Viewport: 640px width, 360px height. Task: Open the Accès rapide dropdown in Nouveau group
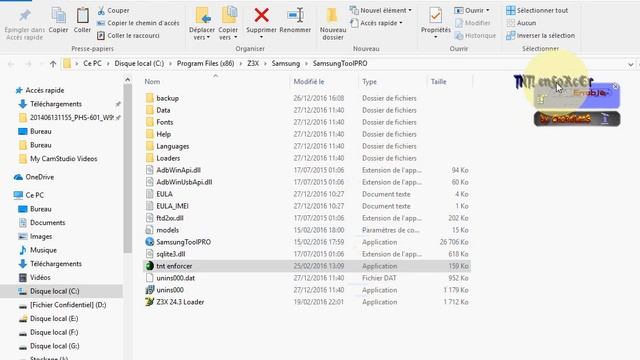[401, 23]
